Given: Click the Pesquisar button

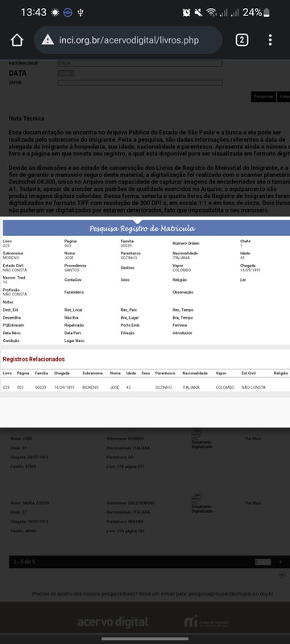Looking at the screenshot, I should pyautogui.click(x=263, y=97).
